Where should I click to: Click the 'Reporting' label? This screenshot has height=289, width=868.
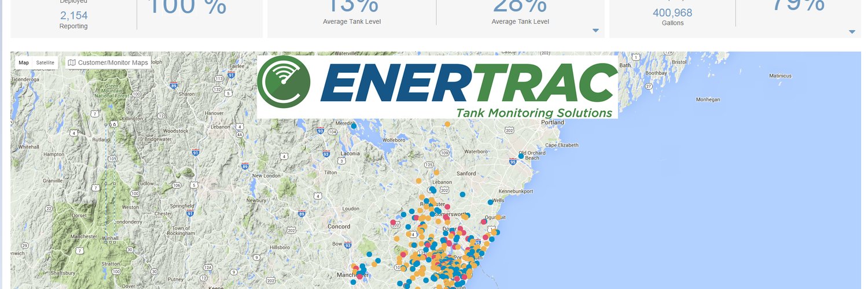point(73,26)
